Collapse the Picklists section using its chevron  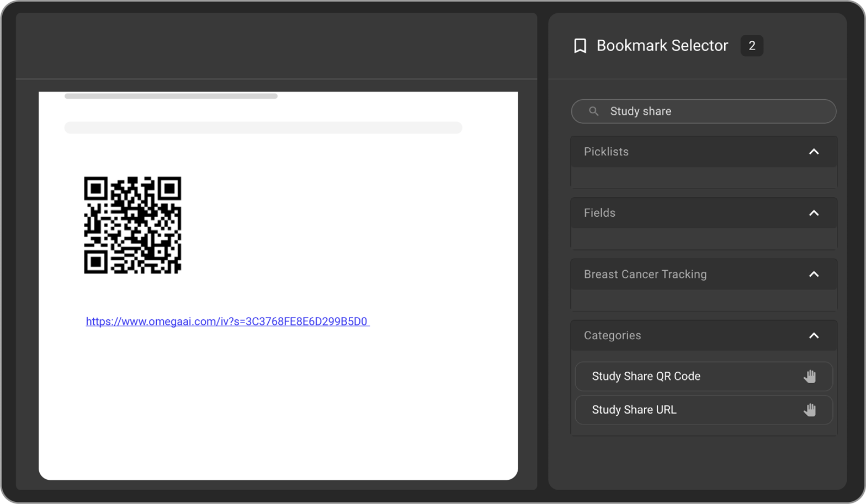pyautogui.click(x=814, y=152)
